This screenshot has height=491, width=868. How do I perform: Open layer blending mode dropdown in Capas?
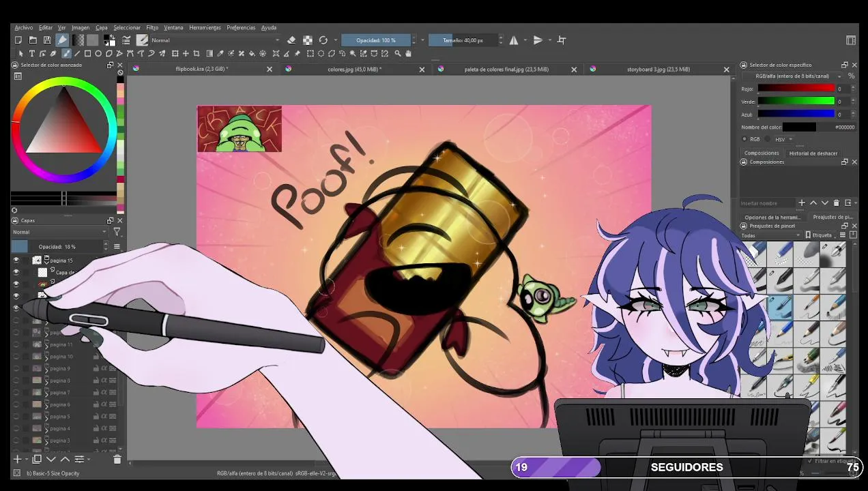tap(60, 232)
